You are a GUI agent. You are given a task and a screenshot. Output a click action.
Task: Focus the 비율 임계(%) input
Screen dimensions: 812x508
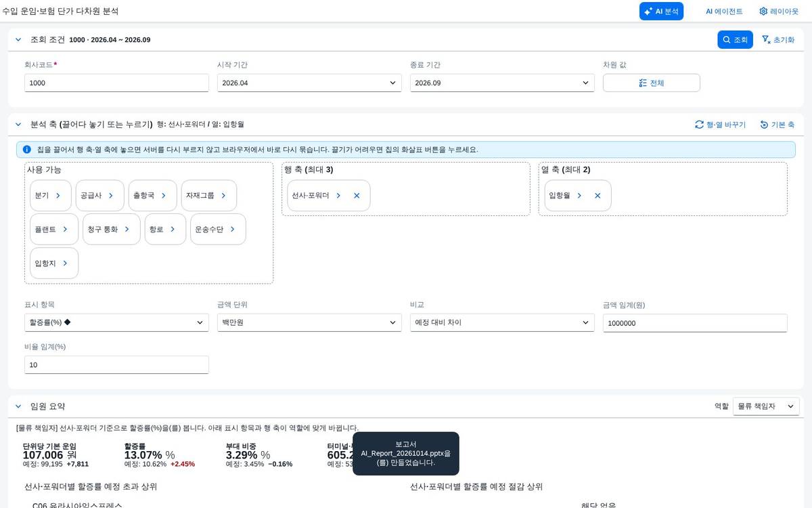[x=116, y=364]
